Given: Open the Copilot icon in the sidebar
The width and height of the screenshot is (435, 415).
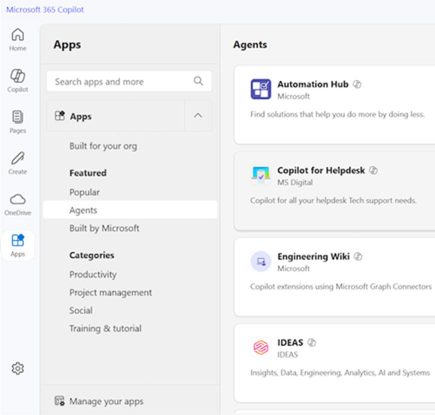Looking at the screenshot, I should point(18,80).
